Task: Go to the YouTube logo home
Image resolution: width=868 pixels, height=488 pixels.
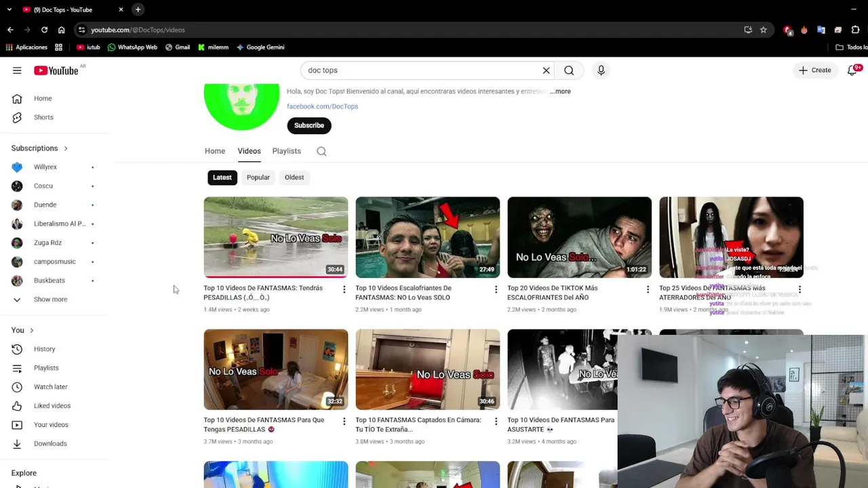Action: click(56, 70)
